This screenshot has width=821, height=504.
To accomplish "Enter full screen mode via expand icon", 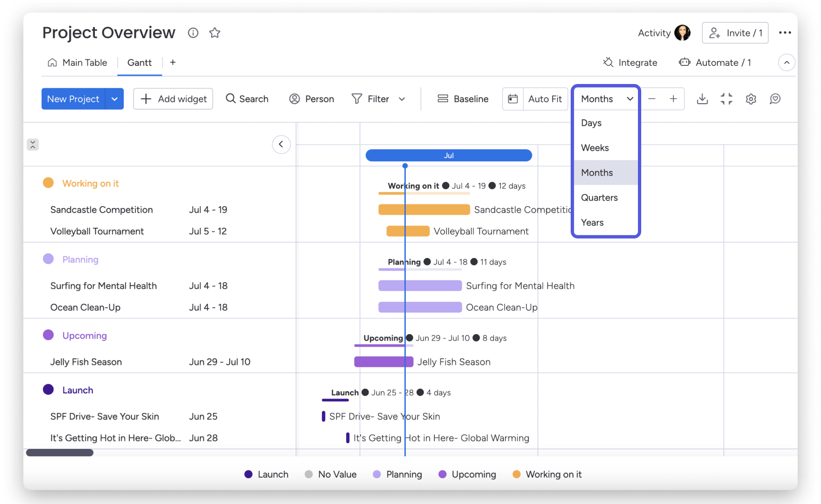I will (727, 98).
